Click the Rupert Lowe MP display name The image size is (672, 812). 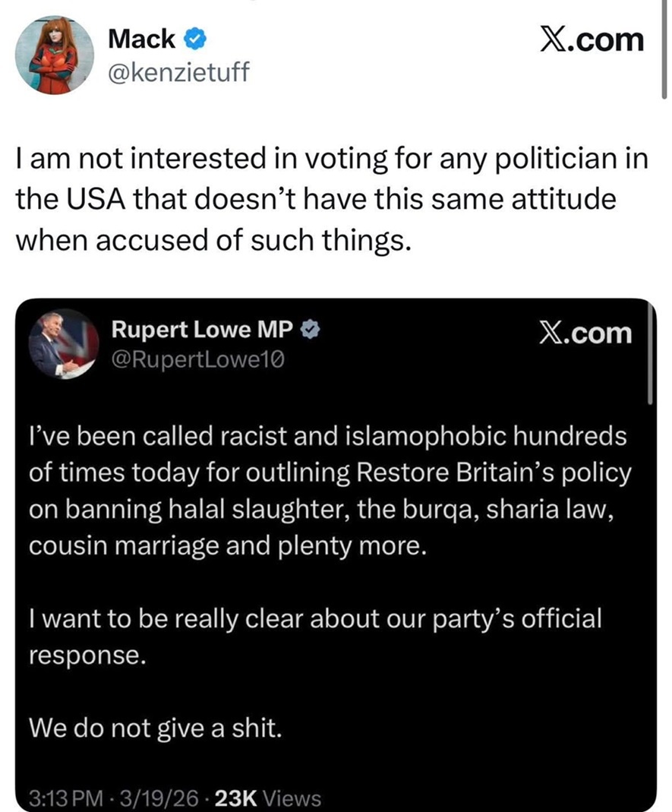(203, 329)
